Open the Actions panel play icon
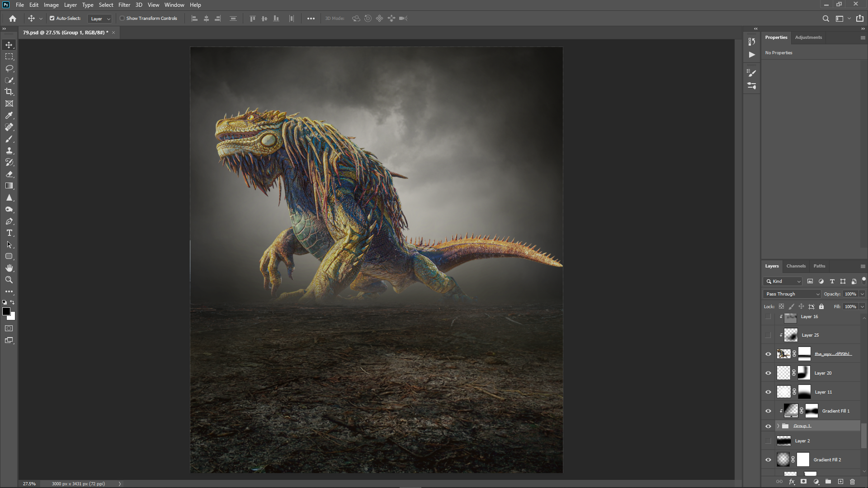868x488 pixels. (x=751, y=55)
